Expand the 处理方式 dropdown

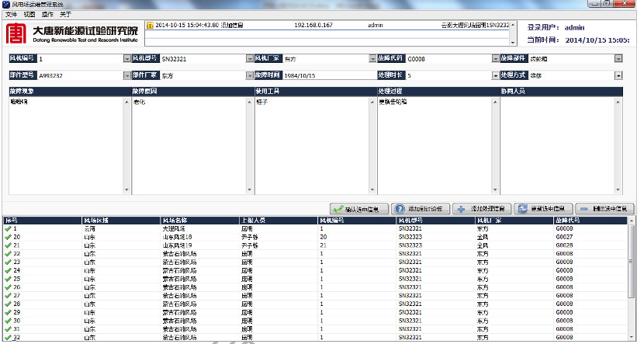pos(618,76)
